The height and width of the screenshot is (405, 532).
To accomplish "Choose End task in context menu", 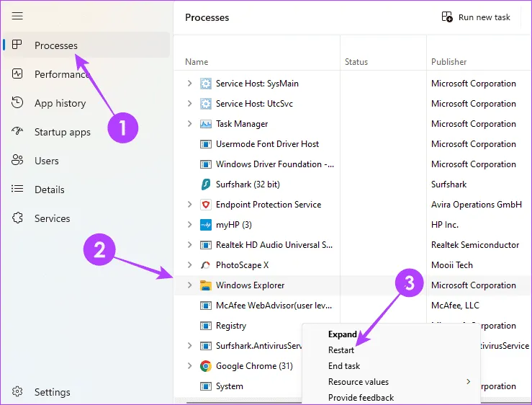I will click(x=344, y=366).
